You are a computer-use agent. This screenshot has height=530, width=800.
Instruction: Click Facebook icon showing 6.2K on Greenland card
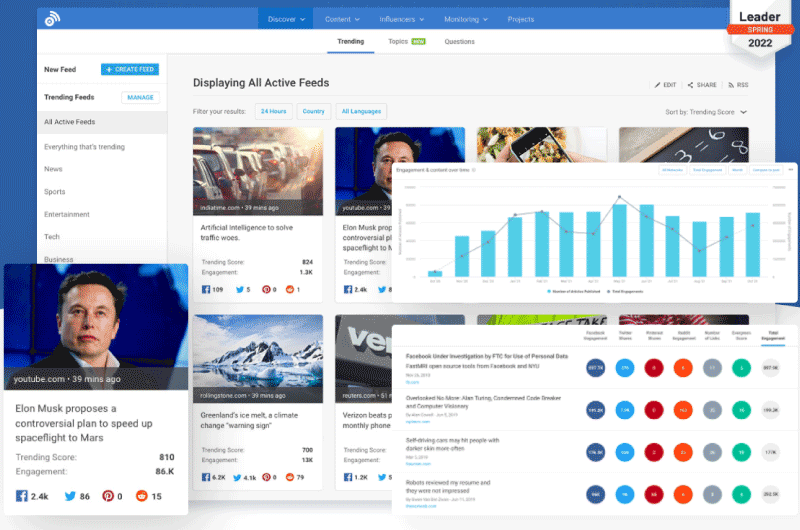(206, 477)
